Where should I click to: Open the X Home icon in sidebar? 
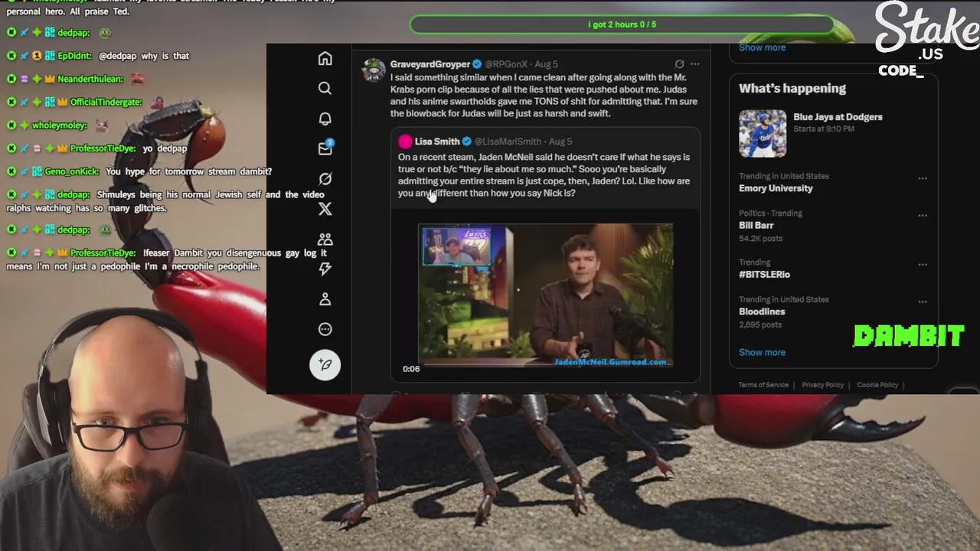click(x=325, y=59)
